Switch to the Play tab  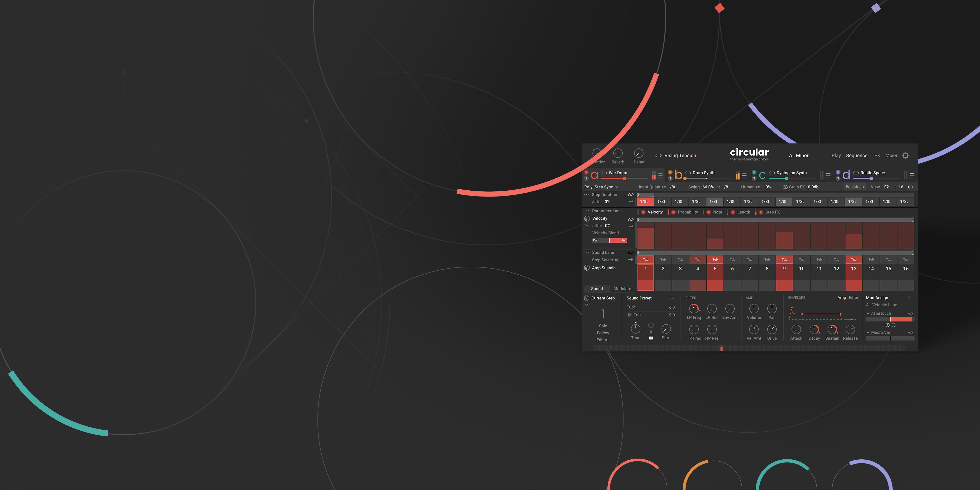coord(836,156)
